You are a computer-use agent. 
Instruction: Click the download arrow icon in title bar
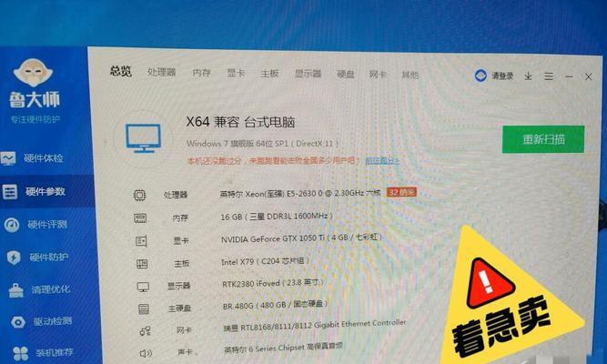528,76
